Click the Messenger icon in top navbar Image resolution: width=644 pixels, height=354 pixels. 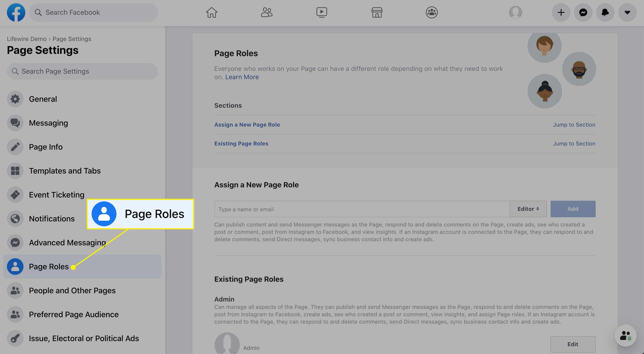click(583, 12)
